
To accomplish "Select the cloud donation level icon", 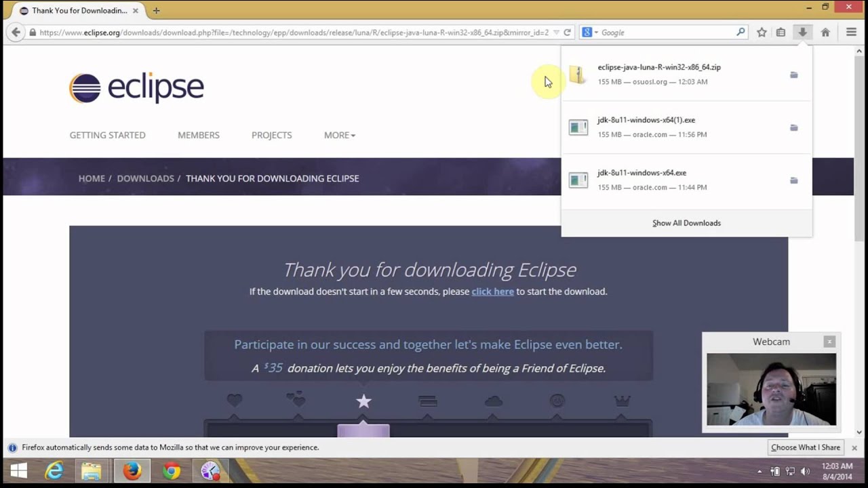I will point(494,401).
